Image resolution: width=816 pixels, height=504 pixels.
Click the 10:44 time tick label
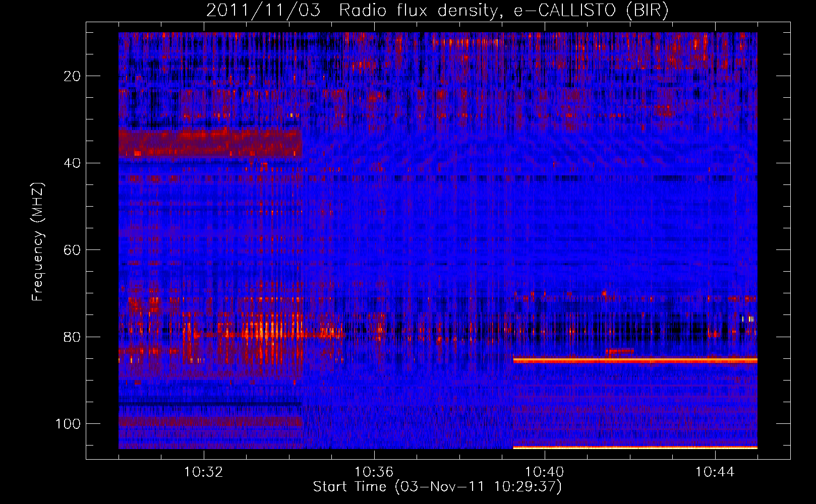point(715,472)
